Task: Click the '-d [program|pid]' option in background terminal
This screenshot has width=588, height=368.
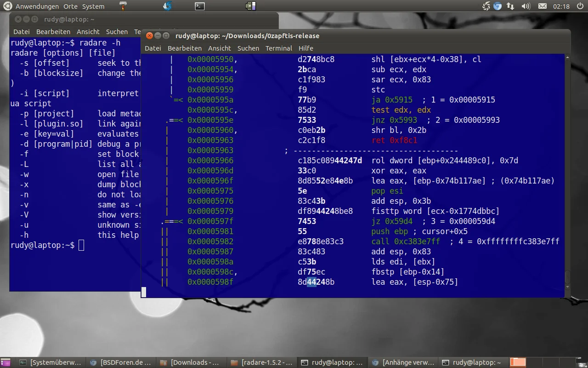Action: tap(56, 144)
